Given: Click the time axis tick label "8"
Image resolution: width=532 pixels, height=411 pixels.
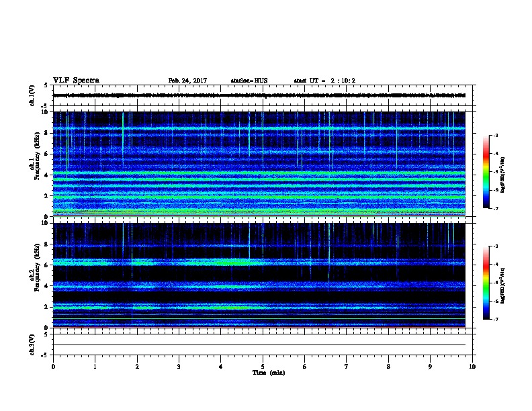Looking at the screenshot, I should [388, 367].
